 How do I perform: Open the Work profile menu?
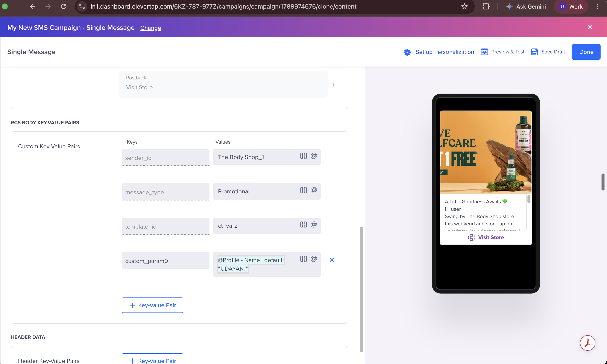571,6
